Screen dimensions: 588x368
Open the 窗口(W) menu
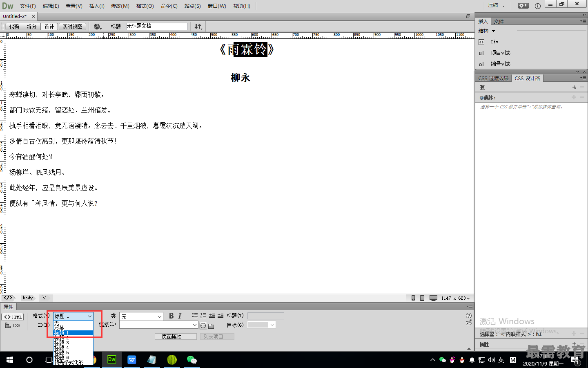[x=217, y=6]
